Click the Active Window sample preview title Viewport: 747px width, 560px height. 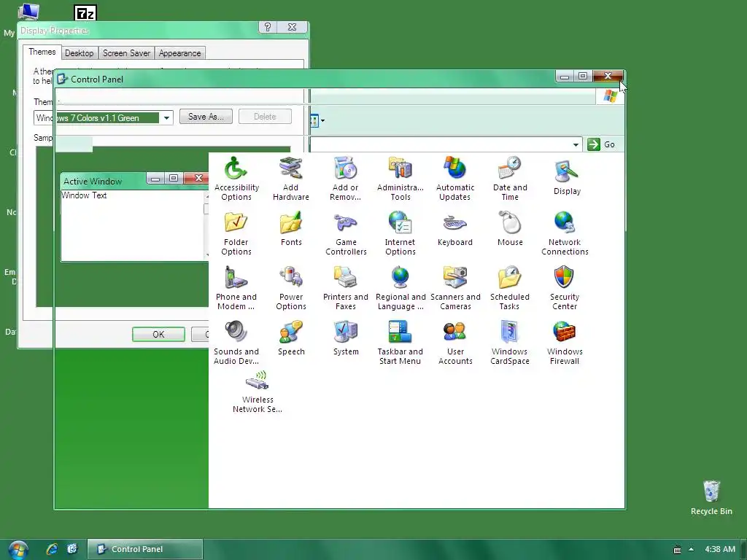pyautogui.click(x=93, y=182)
